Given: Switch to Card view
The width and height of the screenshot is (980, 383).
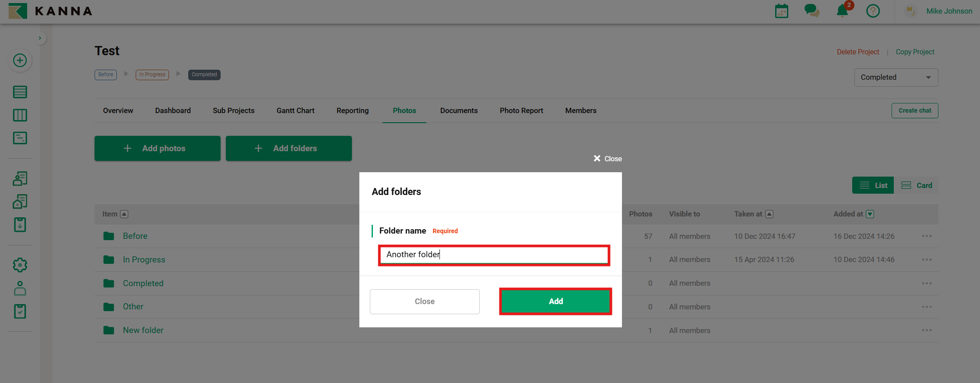Looking at the screenshot, I should (x=917, y=185).
